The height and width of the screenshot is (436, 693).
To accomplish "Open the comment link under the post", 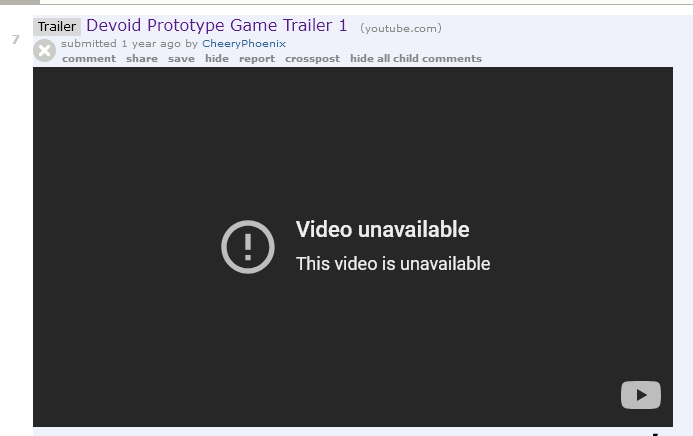I will point(89,58).
